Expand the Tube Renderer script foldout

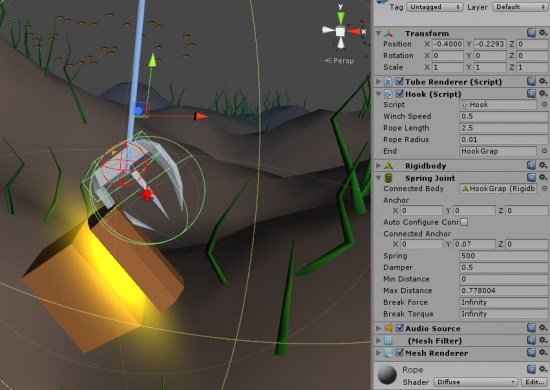coord(378,81)
